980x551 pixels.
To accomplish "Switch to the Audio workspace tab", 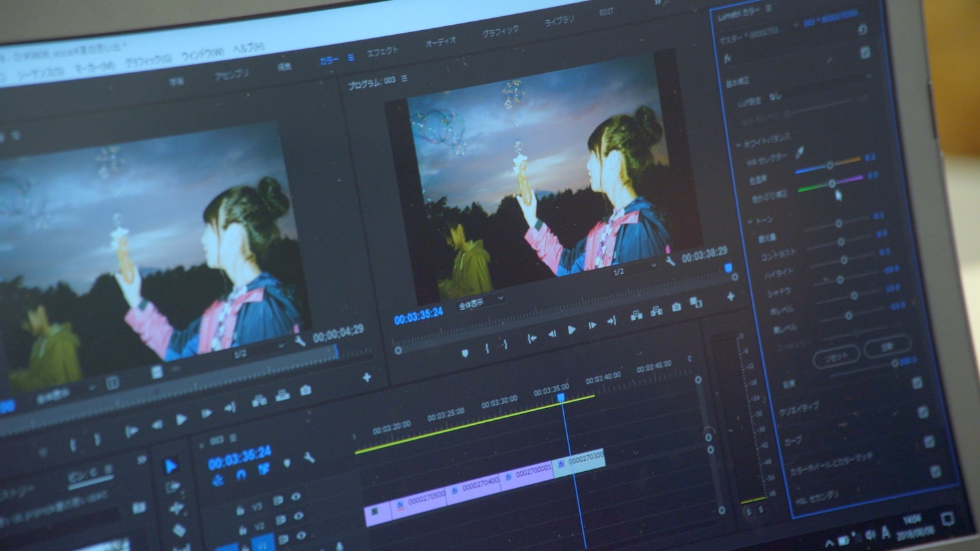I will pos(441,42).
